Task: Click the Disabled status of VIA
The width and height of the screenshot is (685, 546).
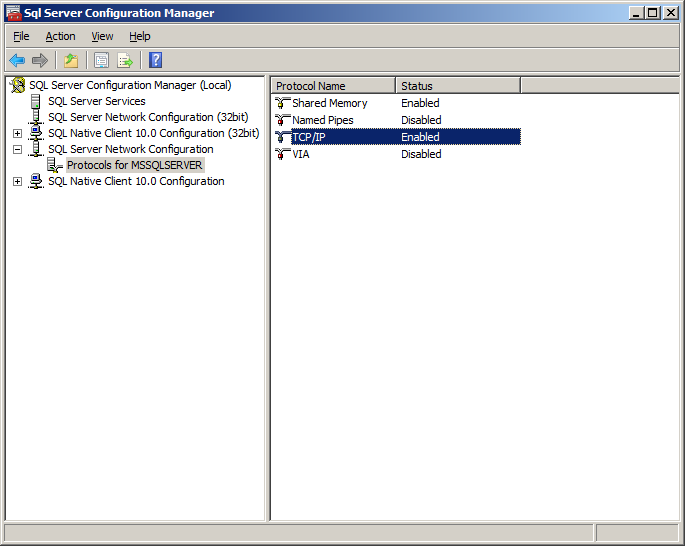Action: [x=421, y=154]
